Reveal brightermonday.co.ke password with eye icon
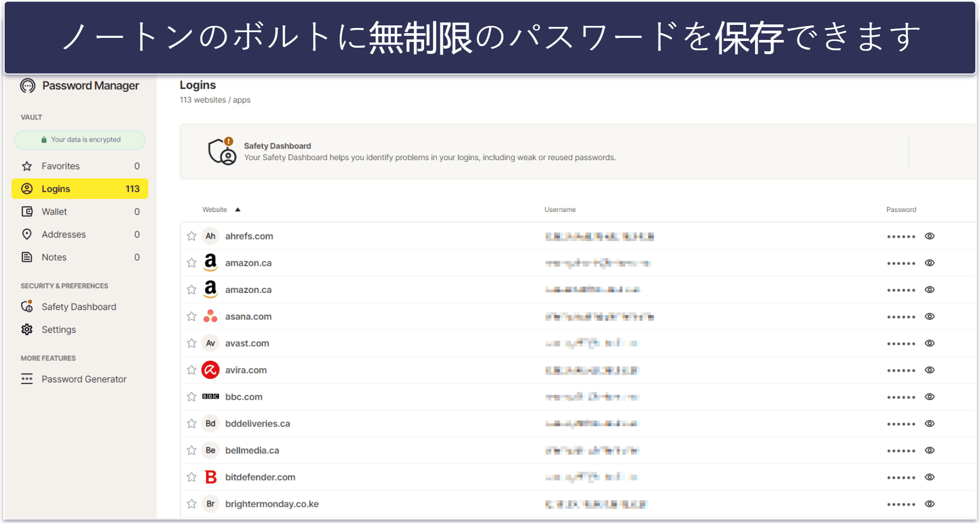980x523 pixels. click(x=930, y=504)
